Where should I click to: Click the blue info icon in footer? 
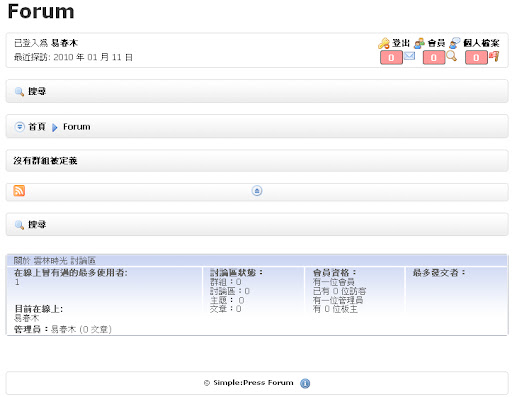[305, 383]
